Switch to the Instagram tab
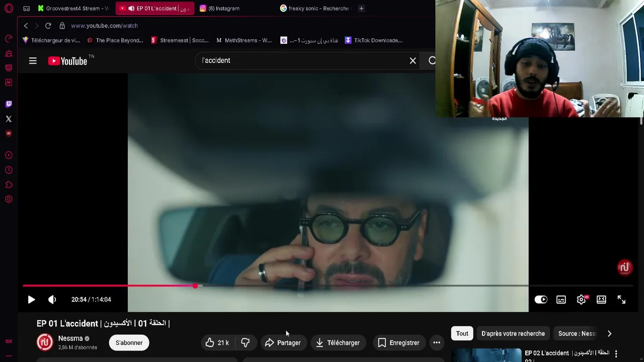644x362 pixels. click(x=235, y=9)
